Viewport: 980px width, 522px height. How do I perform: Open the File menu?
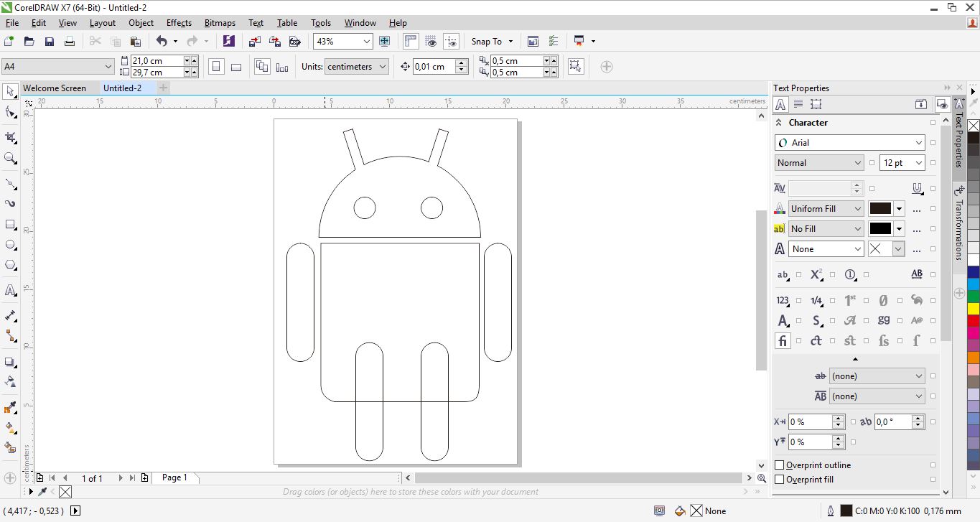coord(12,23)
